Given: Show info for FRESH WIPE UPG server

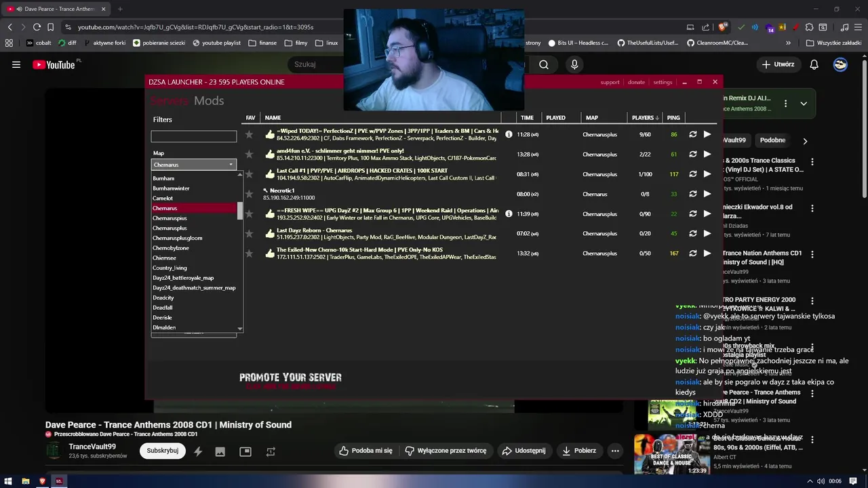Looking at the screenshot, I should tap(509, 213).
